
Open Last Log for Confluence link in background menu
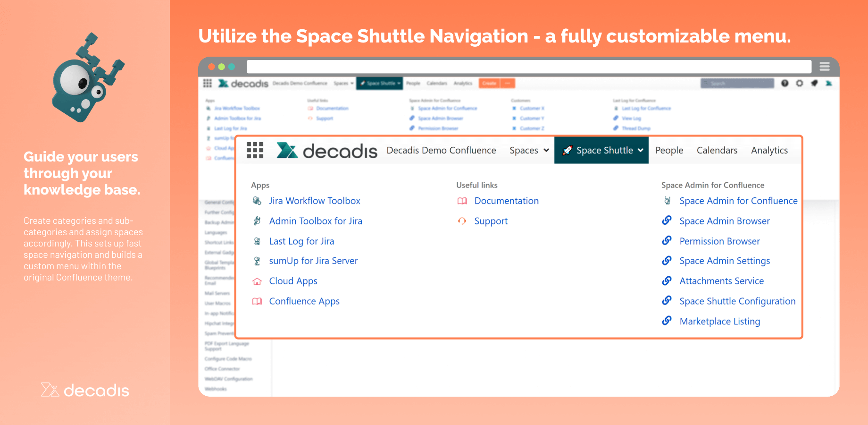(646, 109)
